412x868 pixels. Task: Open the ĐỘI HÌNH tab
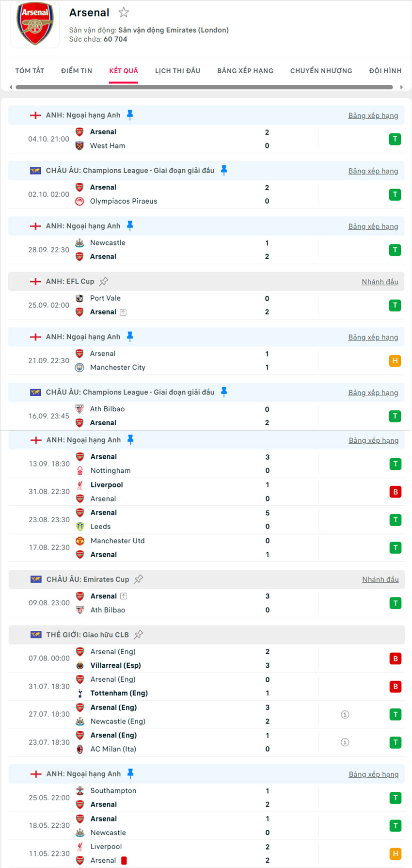point(384,70)
